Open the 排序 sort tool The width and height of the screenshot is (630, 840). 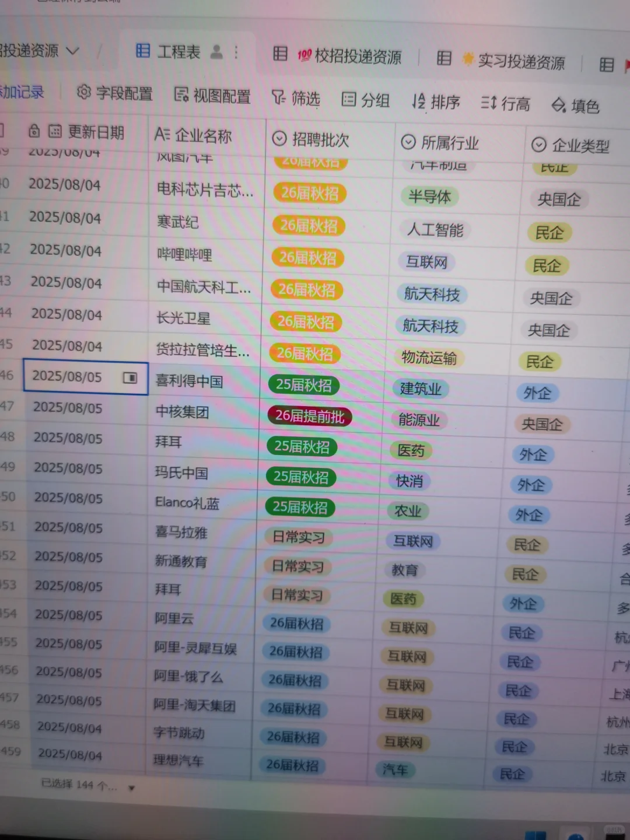[435, 102]
